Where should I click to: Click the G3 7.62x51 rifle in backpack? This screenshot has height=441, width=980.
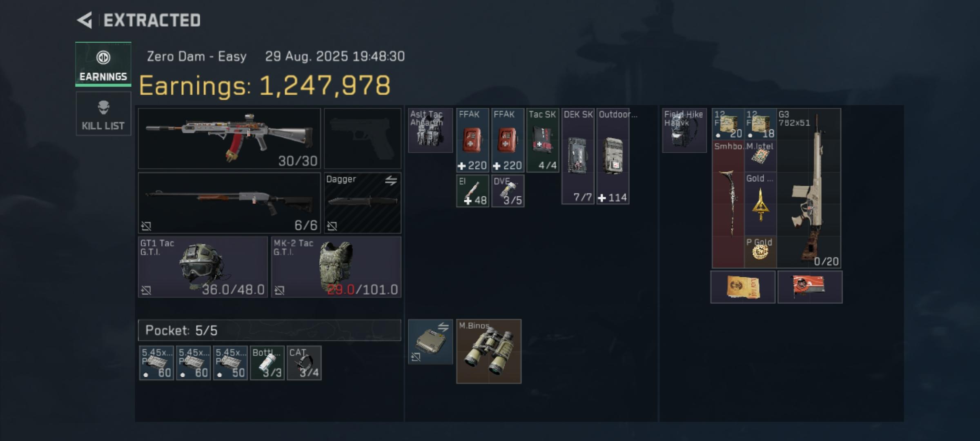coord(809,188)
